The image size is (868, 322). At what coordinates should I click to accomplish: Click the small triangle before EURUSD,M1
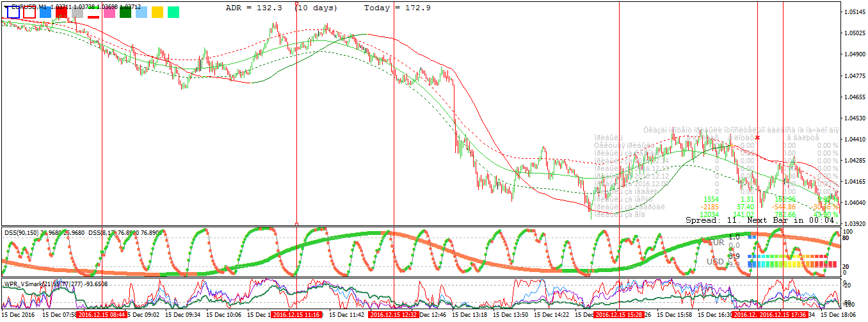6,6
